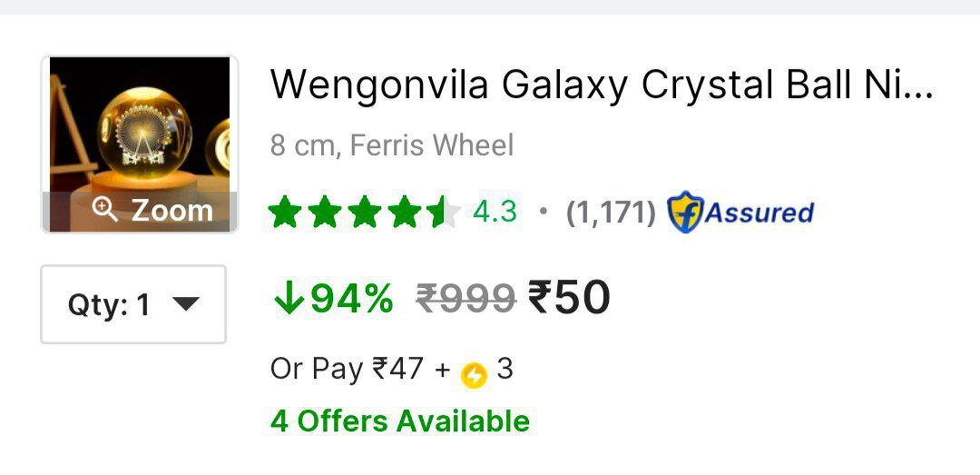View the 4 Offers Available link

point(400,421)
